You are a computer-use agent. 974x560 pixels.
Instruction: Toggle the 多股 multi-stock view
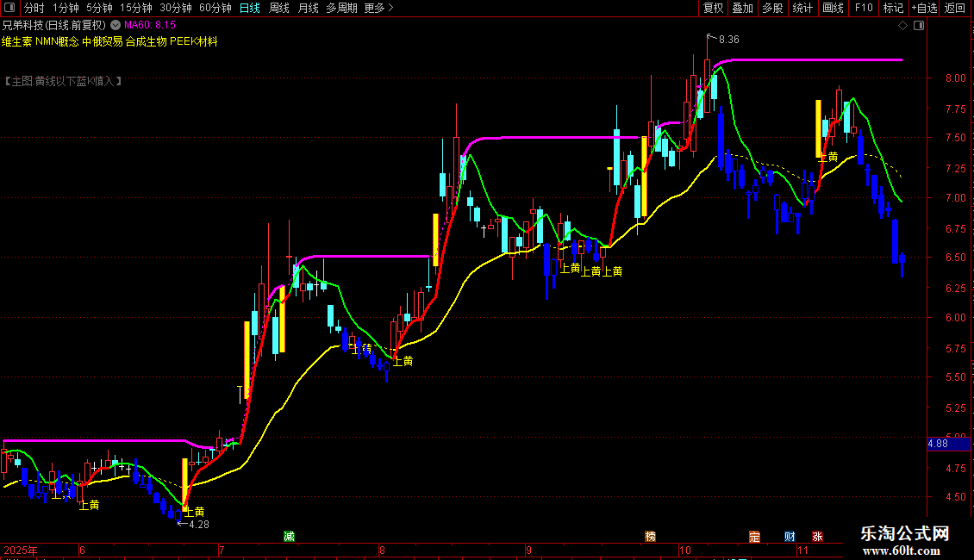pyautogui.click(x=772, y=8)
